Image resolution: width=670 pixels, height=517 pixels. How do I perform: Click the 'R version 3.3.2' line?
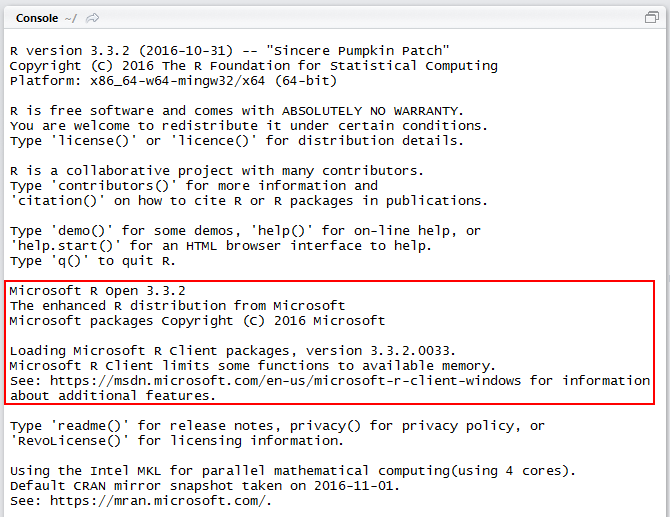[x=229, y=51]
